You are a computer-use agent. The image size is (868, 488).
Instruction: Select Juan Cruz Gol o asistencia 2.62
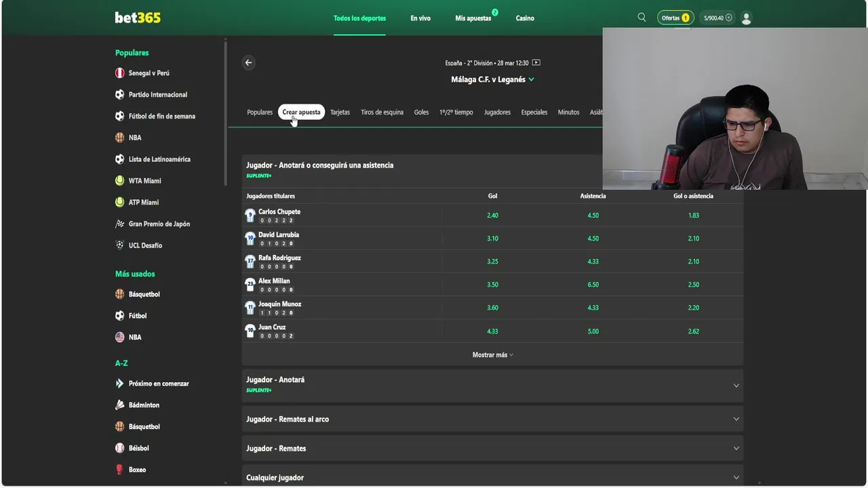[x=693, y=331]
